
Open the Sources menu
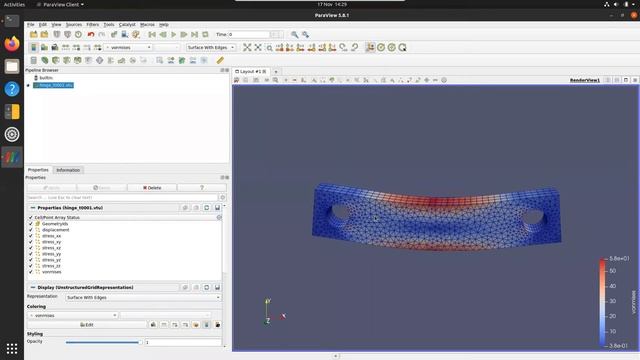(x=74, y=25)
